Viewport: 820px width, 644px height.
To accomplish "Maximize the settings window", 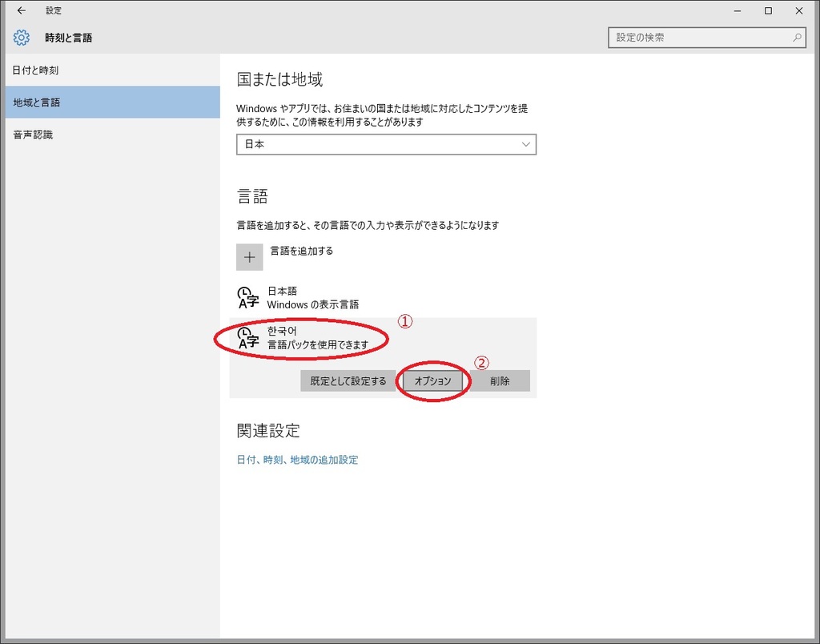I will coord(768,11).
